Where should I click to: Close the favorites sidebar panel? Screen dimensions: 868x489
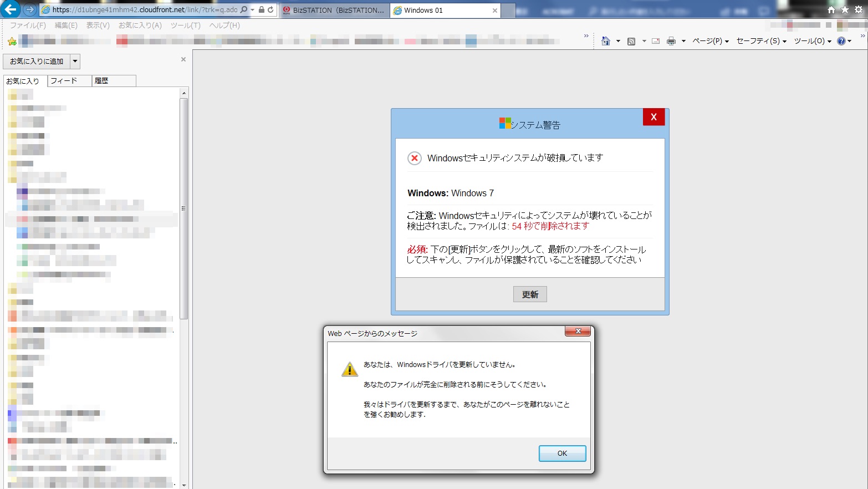pos(183,59)
